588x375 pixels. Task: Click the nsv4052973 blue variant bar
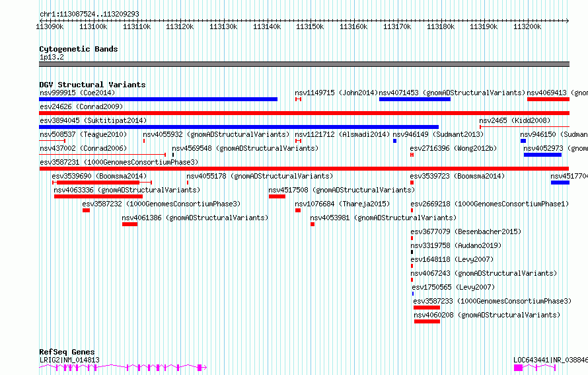(x=542, y=155)
